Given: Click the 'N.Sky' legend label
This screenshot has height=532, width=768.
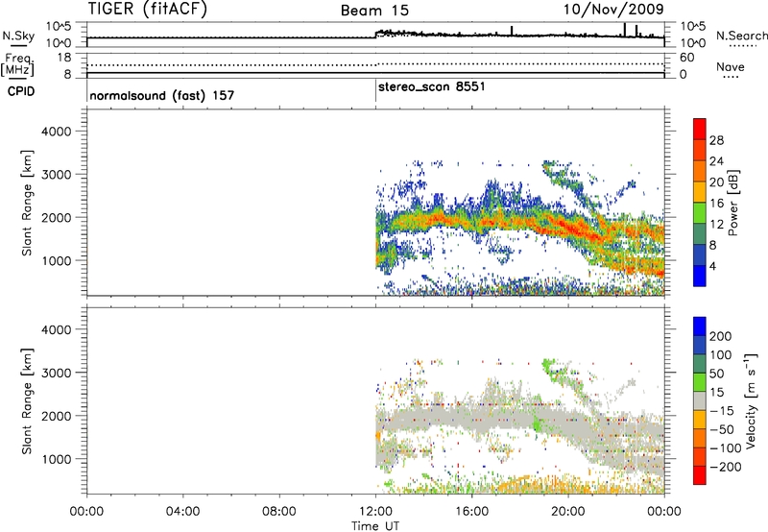Looking at the screenshot, I should [x=18, y=36].
